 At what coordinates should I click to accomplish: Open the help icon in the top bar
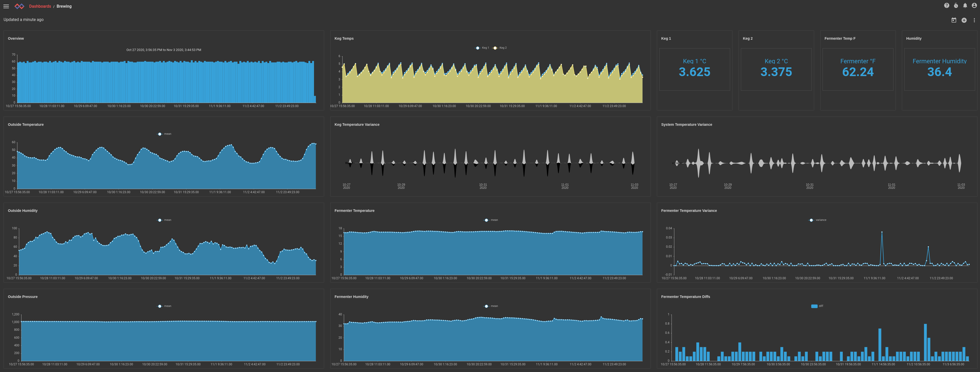[x=947, y=5]
